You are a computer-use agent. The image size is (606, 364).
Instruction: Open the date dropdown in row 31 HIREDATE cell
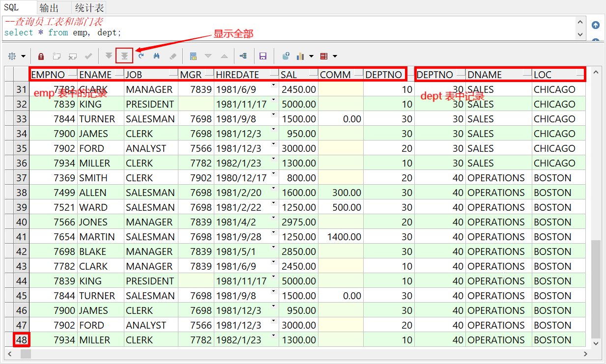[x=273, y=85]
